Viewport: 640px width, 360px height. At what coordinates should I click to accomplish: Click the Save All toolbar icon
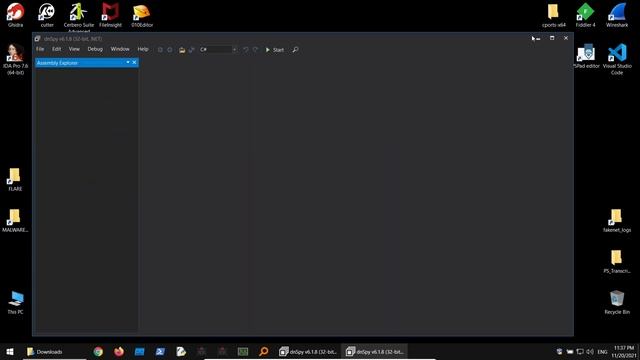point(191,50)
